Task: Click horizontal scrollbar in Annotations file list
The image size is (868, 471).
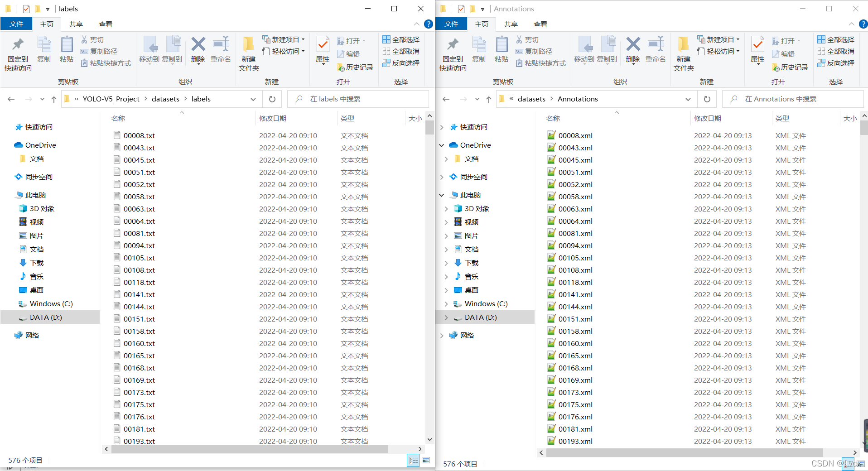Action: [x=685, y=452]
